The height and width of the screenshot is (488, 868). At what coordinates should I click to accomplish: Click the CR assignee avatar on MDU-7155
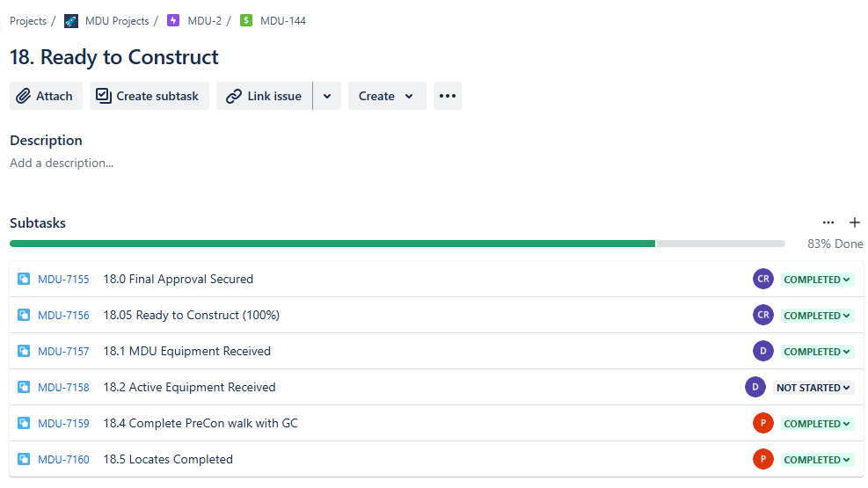(762, 279)
